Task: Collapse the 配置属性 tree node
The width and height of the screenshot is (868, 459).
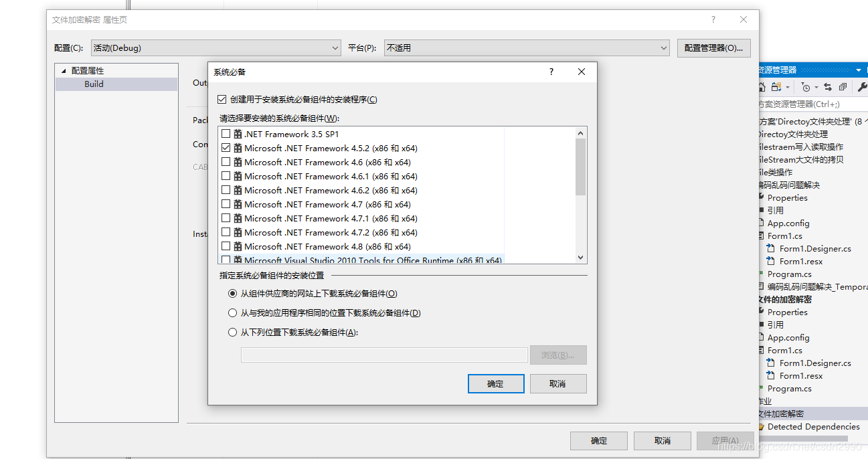Action: (64, 70)
